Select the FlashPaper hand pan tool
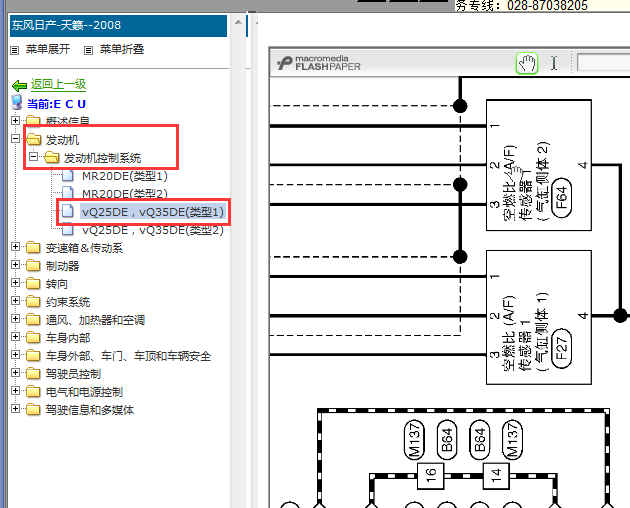This screenshot has width=630, height=508. [x=527, y=63]
